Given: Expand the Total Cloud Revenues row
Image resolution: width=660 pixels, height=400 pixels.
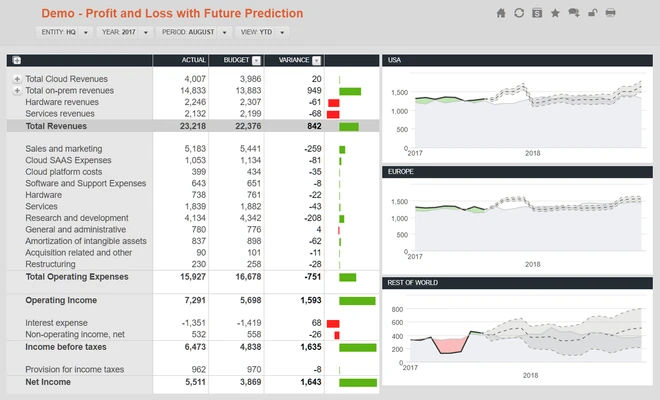Looking at the screenshot, I should (x=17, y=79).
